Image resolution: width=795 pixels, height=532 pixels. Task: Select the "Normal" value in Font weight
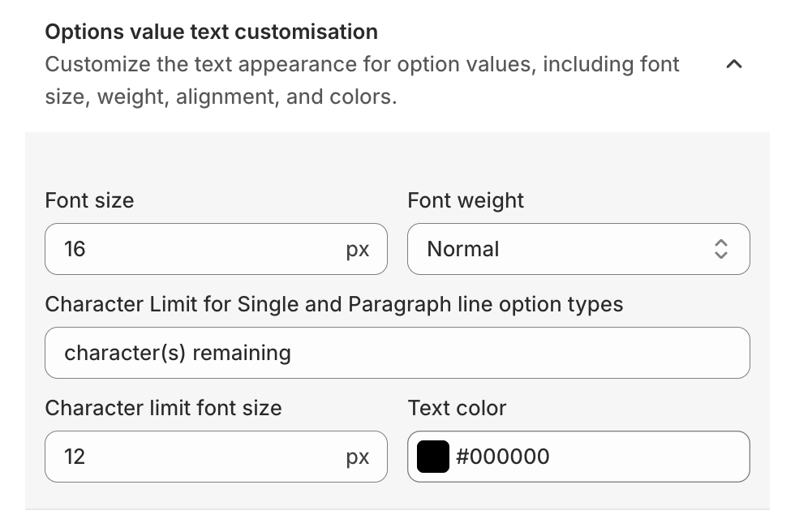463,249
